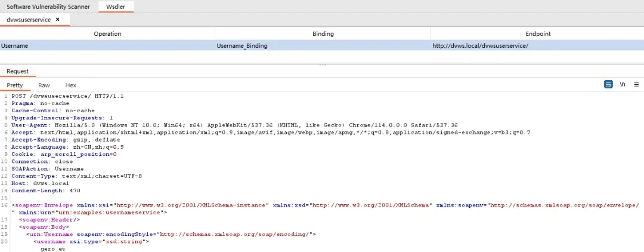Click the User-Agent header line
Image resolution: width=644 pixels, height=252 pixels.
234,125
